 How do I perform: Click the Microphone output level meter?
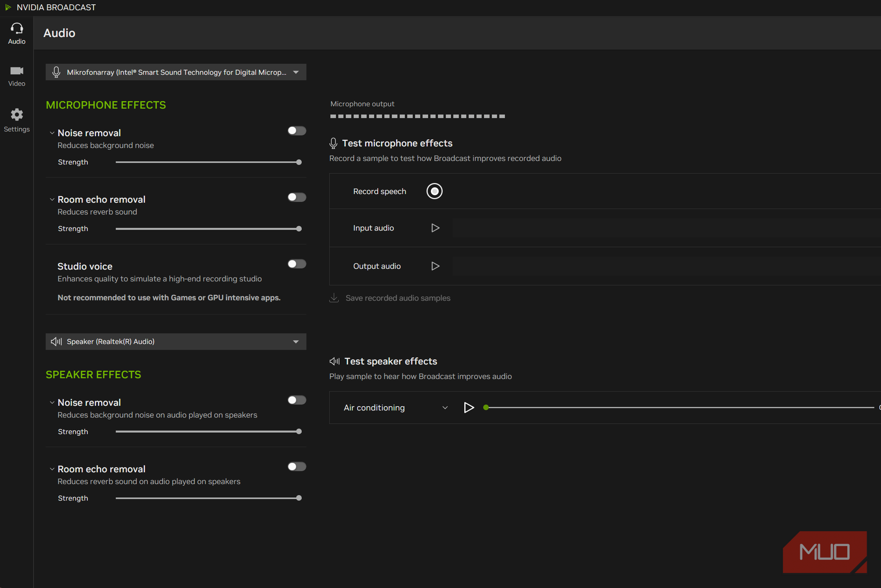point(417,116)
